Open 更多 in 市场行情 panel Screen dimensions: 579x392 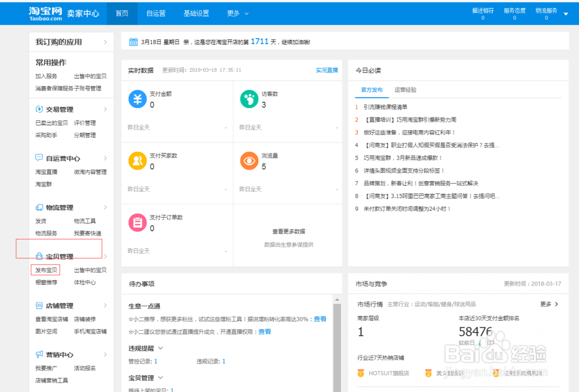click(x=549, y=304)
